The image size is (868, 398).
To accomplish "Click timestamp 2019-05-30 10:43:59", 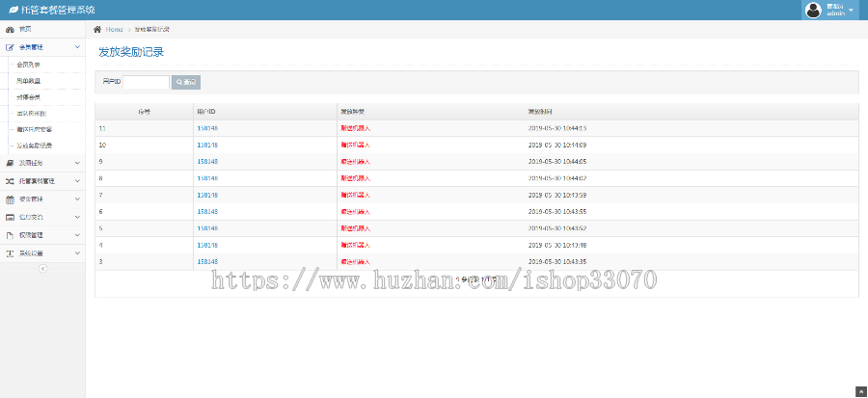I will [556, 195].
